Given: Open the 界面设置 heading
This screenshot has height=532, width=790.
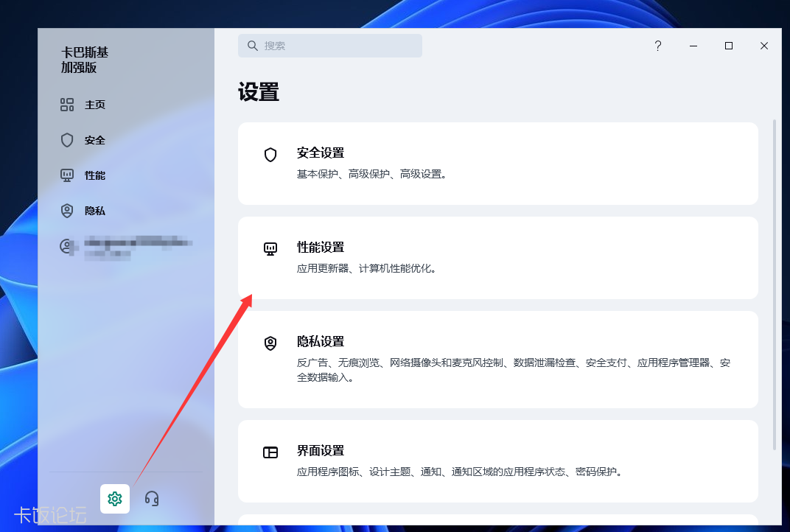Looking at the screenshot, I should 321,450.
